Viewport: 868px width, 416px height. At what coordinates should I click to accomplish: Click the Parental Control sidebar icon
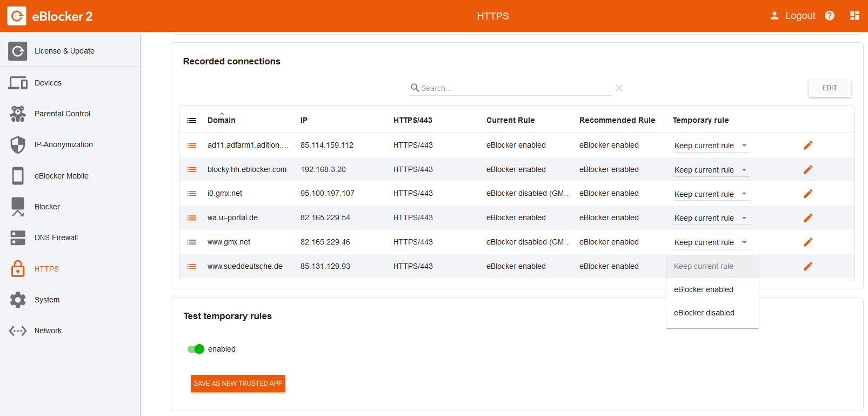pyautogui.click(x=18, y=114)
